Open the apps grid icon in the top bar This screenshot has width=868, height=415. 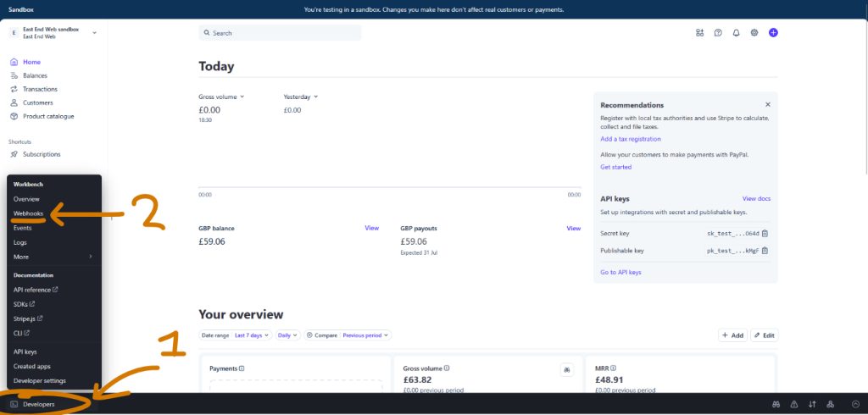tap(699, 33)
